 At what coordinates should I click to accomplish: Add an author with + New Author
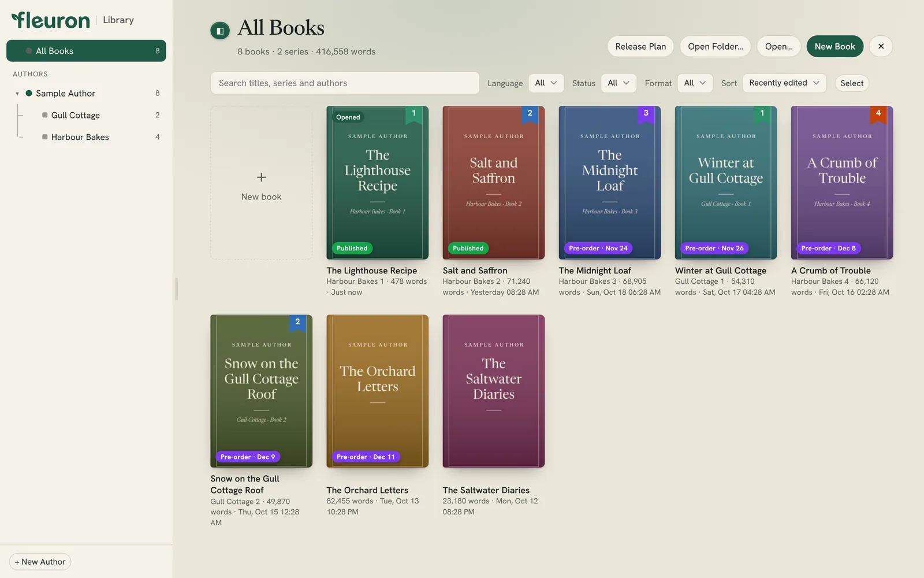tap(40, 562)
